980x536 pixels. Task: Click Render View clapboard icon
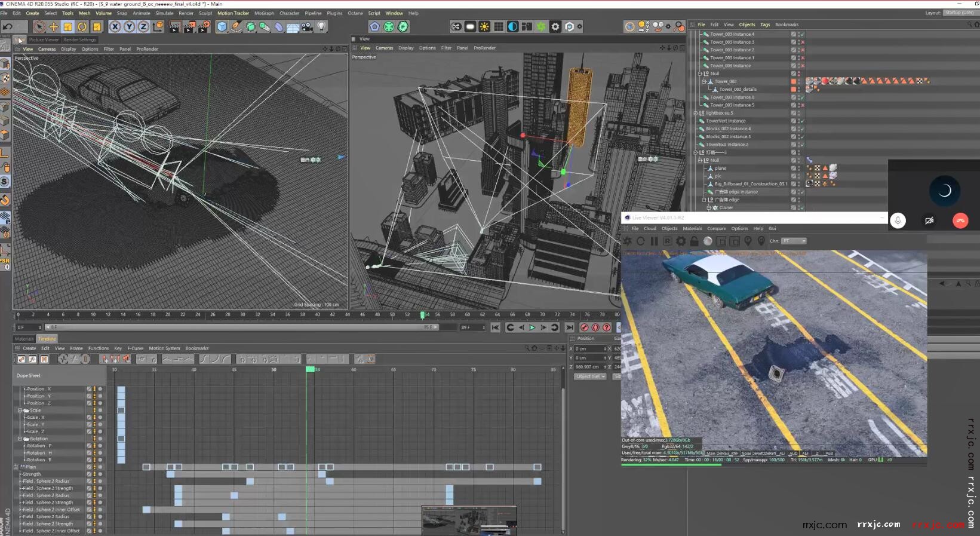tap(175, 26)
